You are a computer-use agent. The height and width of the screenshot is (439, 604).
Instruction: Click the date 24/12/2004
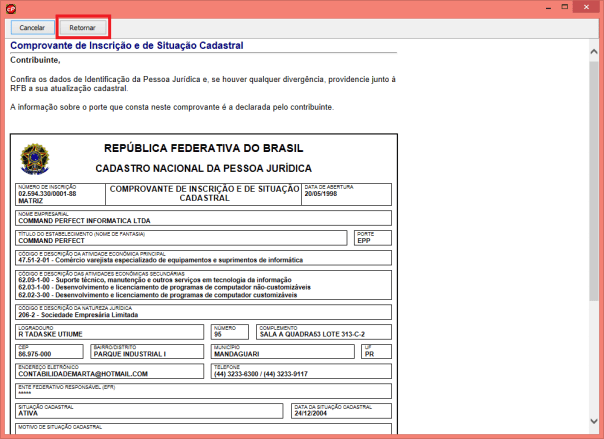pyautogui.click(x=310, y=413)
